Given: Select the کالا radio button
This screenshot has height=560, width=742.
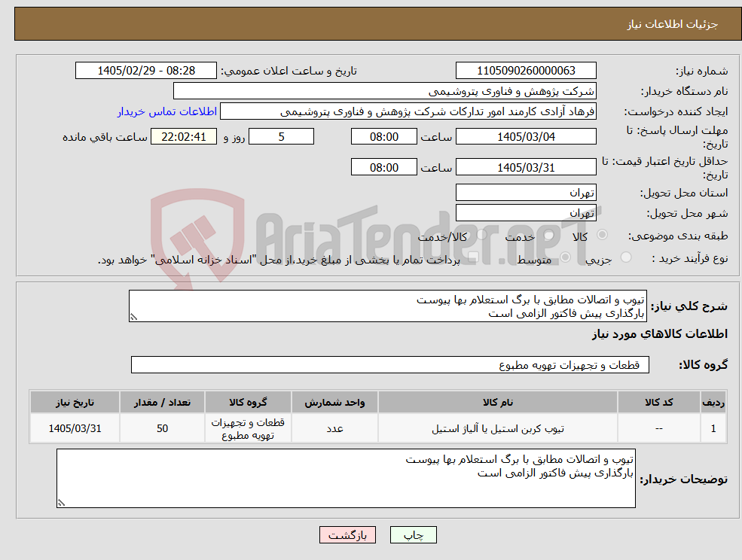Looking at the screenshot, I should pyautogui.click(x=603, y=235).
